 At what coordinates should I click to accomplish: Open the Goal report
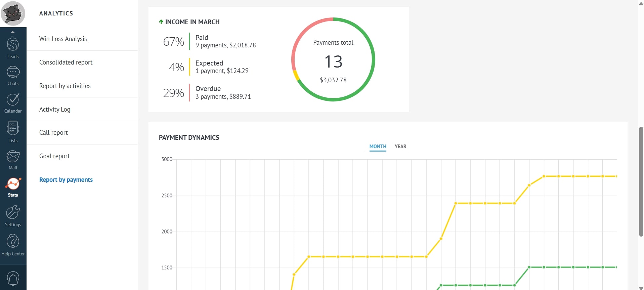coord(54,156)
